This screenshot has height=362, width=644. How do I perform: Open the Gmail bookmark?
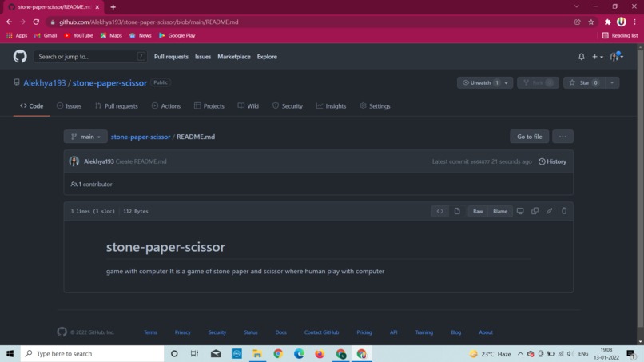coord(46,35)
